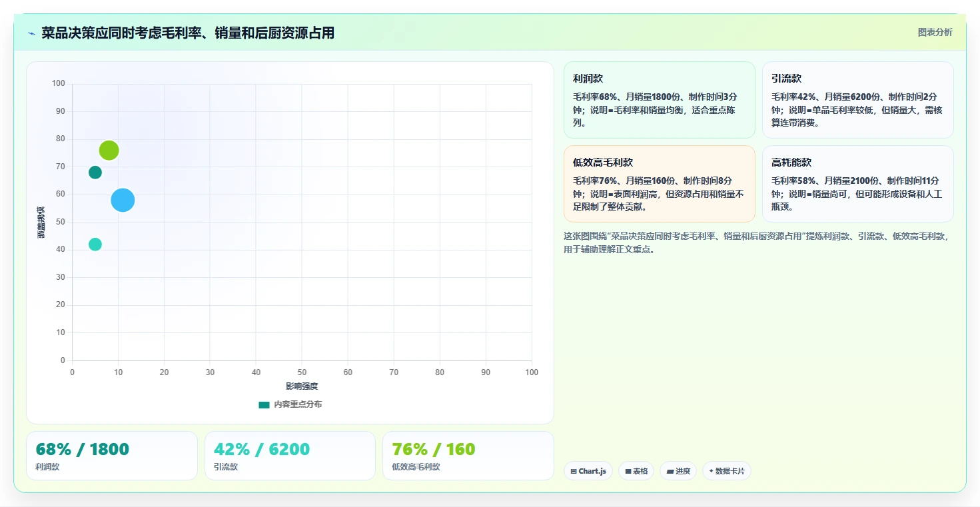The height and width of the screenshot is (507, 980).
Task: Select the light teal bubble at 42
Action: tap(95, 245)
